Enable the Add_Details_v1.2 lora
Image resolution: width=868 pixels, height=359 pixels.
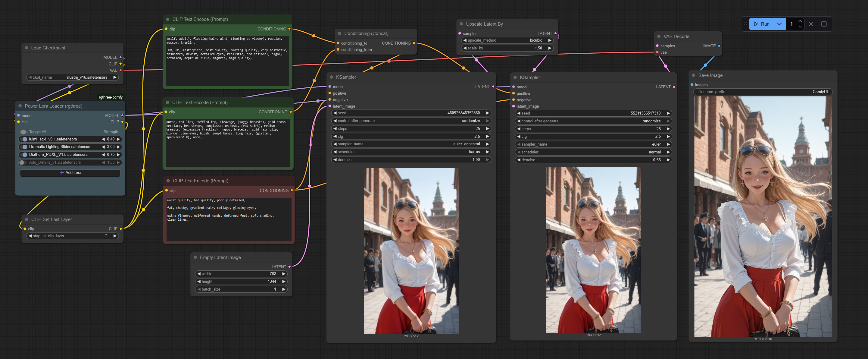[x=23, y=162]
